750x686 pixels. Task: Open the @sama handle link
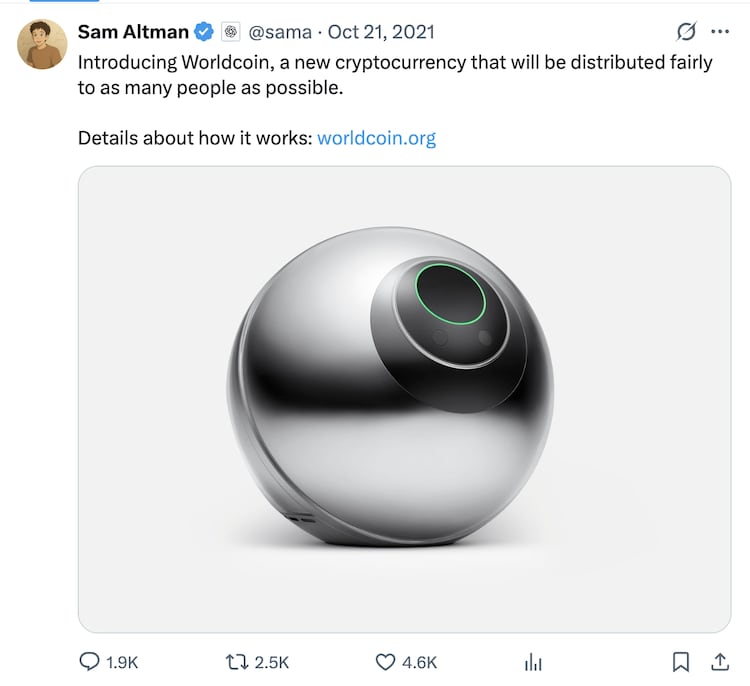(286, 32)
